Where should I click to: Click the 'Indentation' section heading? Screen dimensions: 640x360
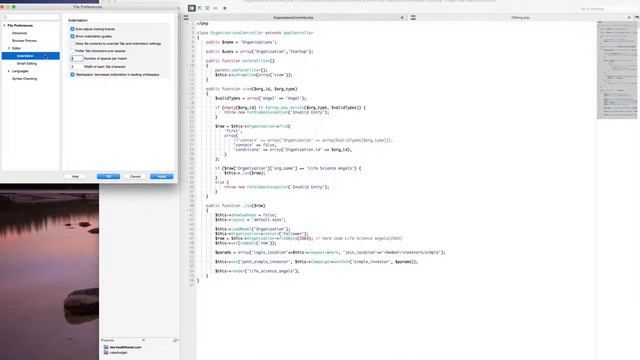click(x=78, y=20)
